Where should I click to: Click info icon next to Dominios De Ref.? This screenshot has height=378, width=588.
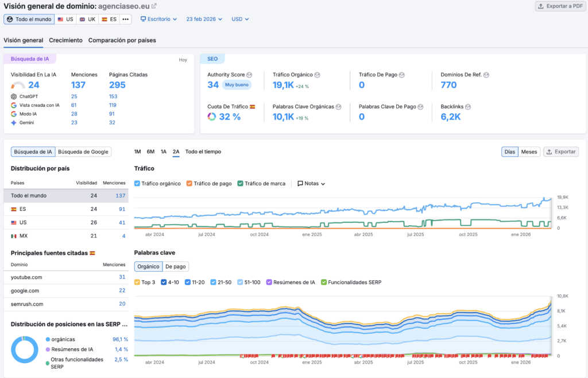(486, 75)
